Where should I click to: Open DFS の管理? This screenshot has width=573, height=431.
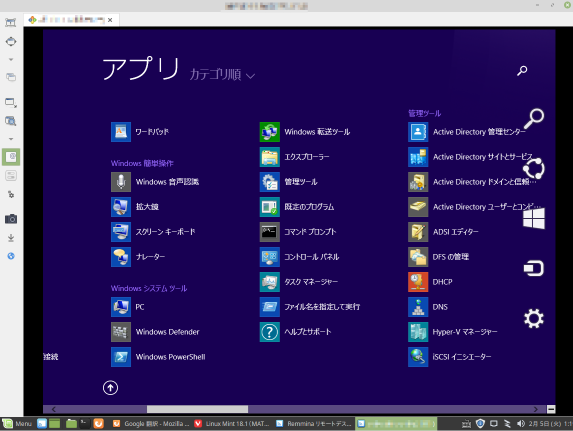pyautogui.click(x=439, y=257)
